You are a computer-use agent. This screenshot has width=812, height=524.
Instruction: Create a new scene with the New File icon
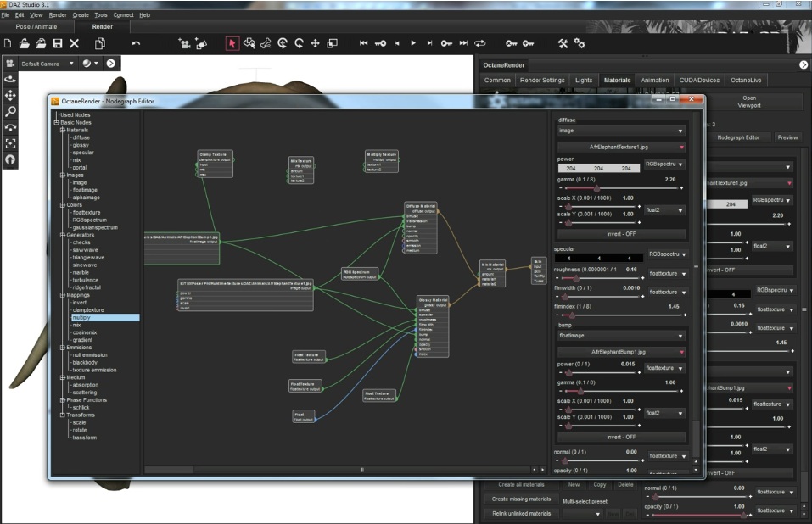(8, 43)
